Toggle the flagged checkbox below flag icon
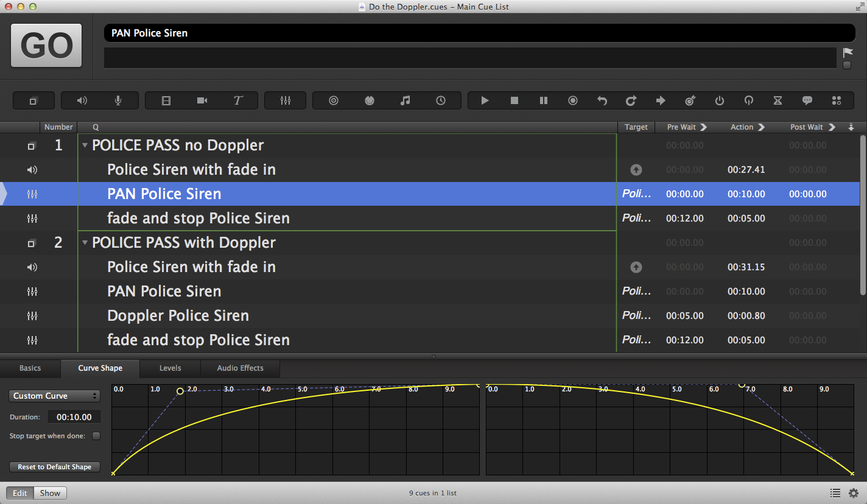Viewport: 867px width, 504px height. coord(847,65)
